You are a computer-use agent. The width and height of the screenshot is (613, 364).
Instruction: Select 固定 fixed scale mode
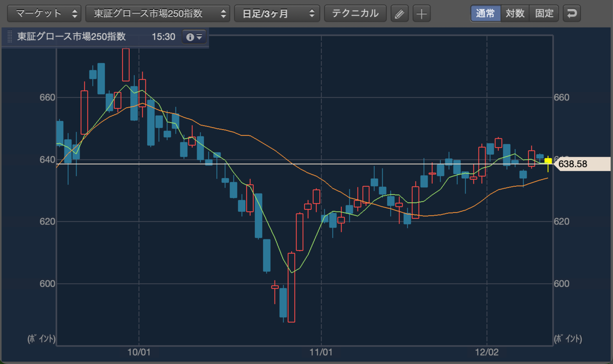(x=545, y=13)
